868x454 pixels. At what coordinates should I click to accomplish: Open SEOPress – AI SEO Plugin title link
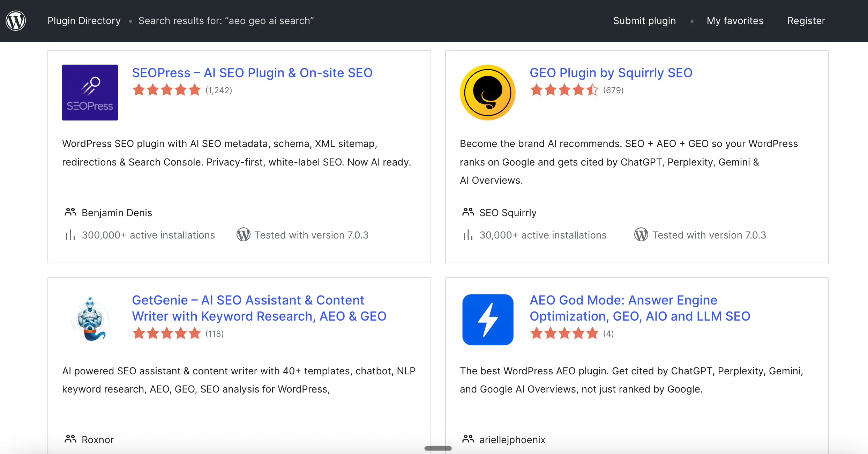252,73
